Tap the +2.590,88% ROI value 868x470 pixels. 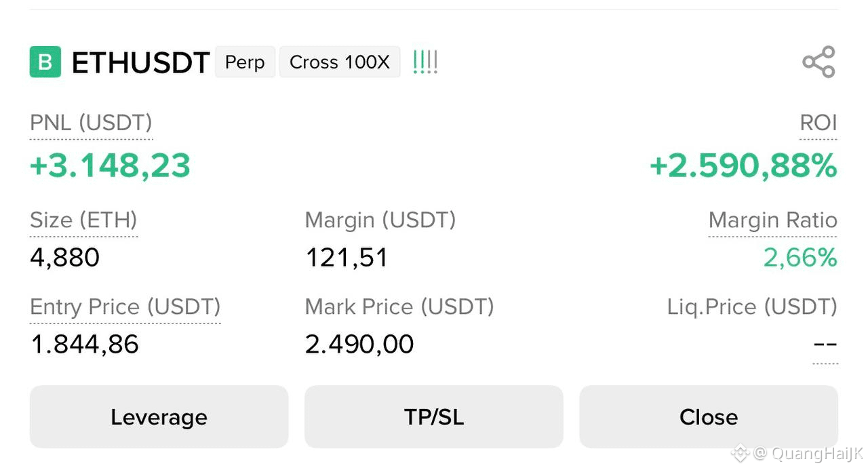point(743,166)
